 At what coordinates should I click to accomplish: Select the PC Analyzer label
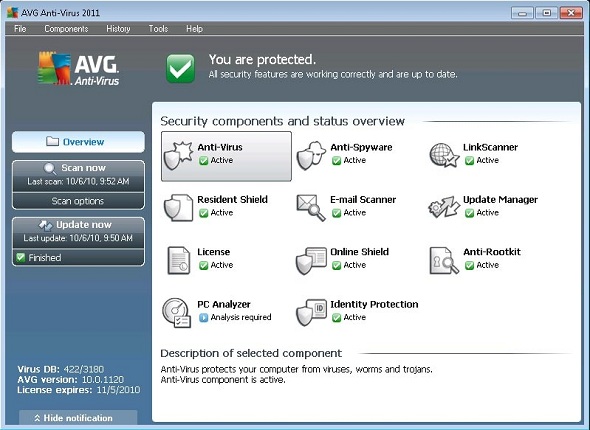[224, 304]
